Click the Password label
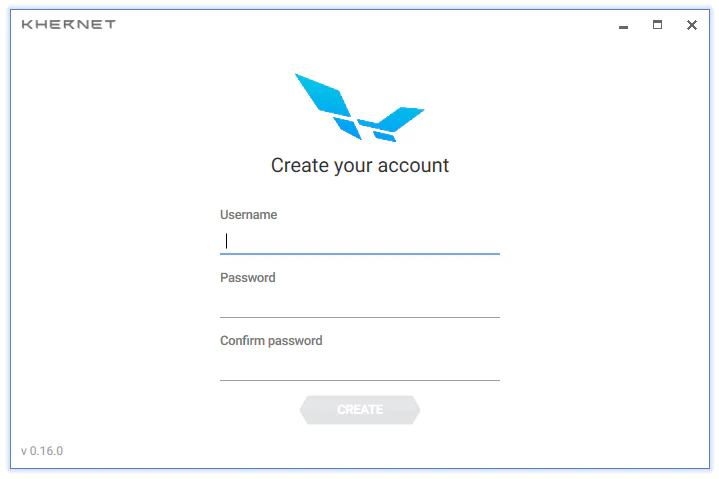The image size is (719, 479). point(248,278)
